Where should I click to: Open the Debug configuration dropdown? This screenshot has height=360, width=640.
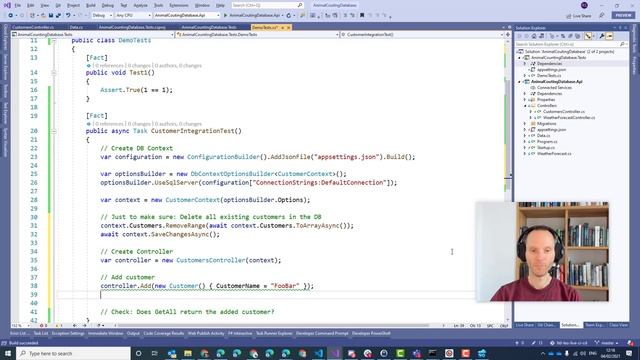click(102, 16)
